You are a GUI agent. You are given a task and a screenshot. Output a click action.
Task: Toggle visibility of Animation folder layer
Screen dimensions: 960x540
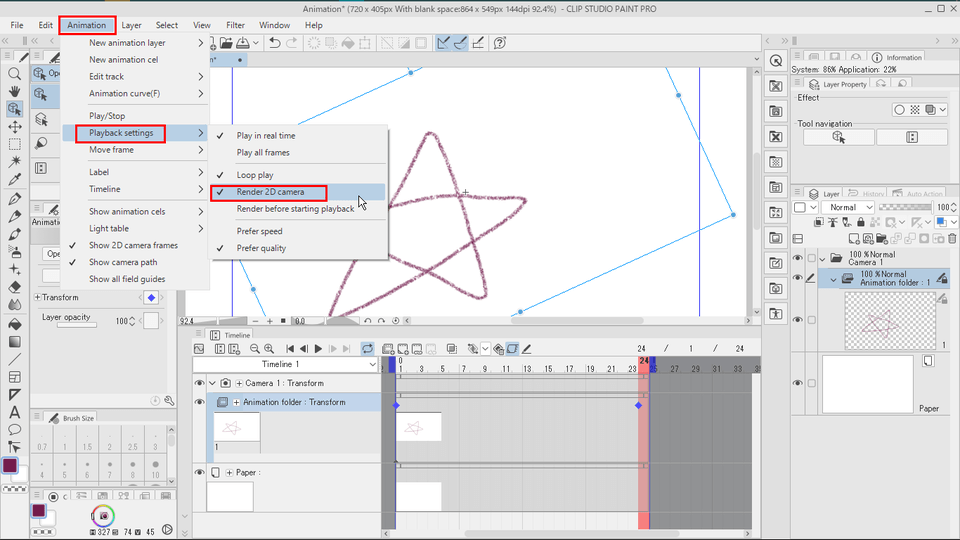point(797,278)
